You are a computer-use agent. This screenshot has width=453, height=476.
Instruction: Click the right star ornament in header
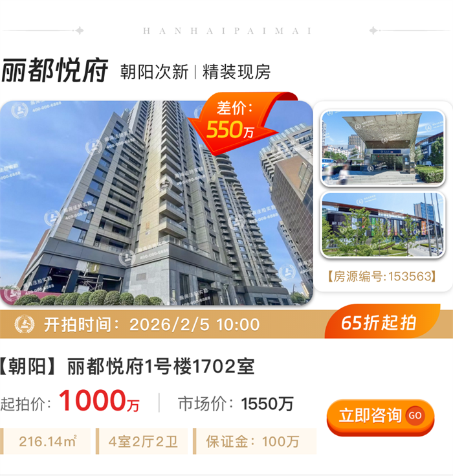373,30
